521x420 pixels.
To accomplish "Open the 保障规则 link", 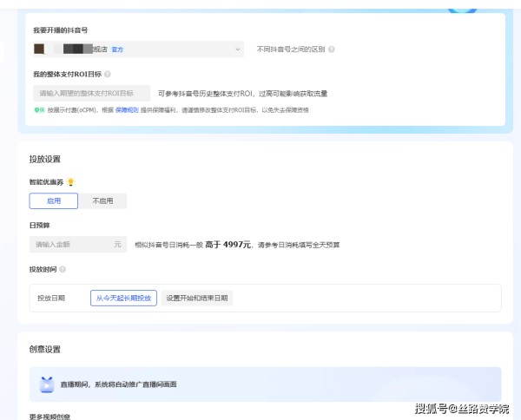I will tap(127, 110).
